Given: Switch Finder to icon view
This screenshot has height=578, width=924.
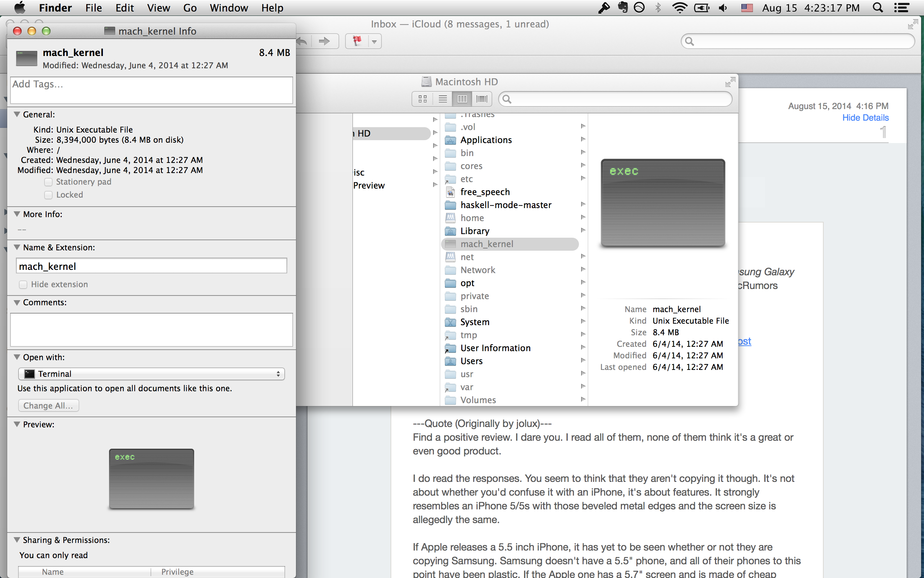Looking at the screenshot, I should click(422, 99).
